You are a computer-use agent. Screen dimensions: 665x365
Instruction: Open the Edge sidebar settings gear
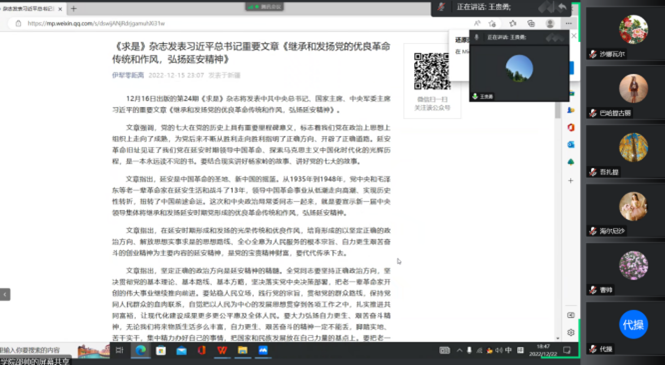[571, 332]
